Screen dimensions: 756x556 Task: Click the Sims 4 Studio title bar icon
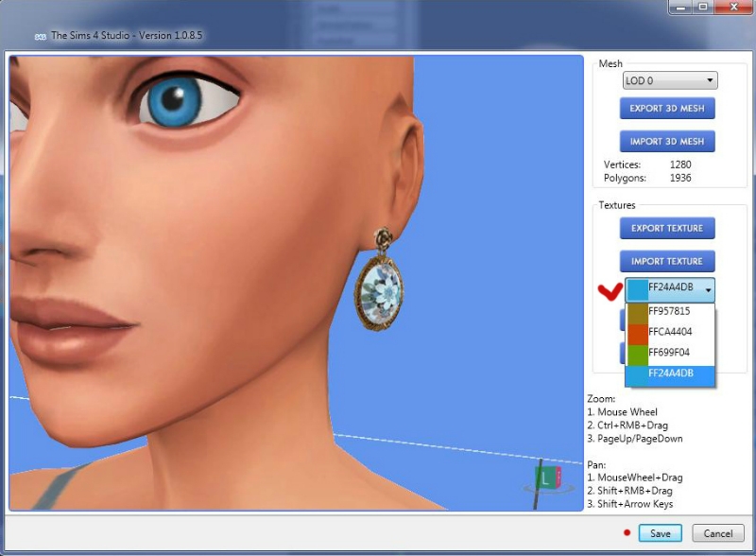[x=41, y=36]
